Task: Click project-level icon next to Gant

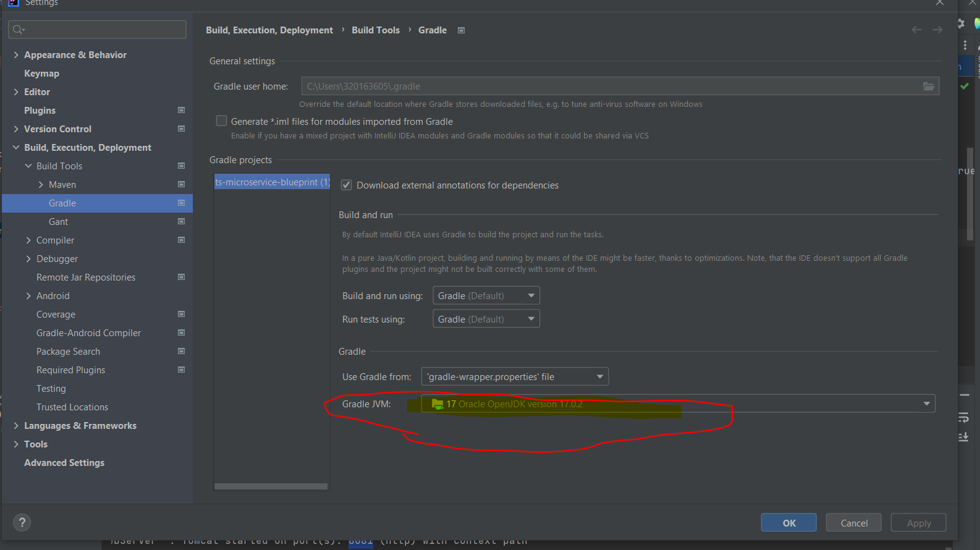Action: 182,222
